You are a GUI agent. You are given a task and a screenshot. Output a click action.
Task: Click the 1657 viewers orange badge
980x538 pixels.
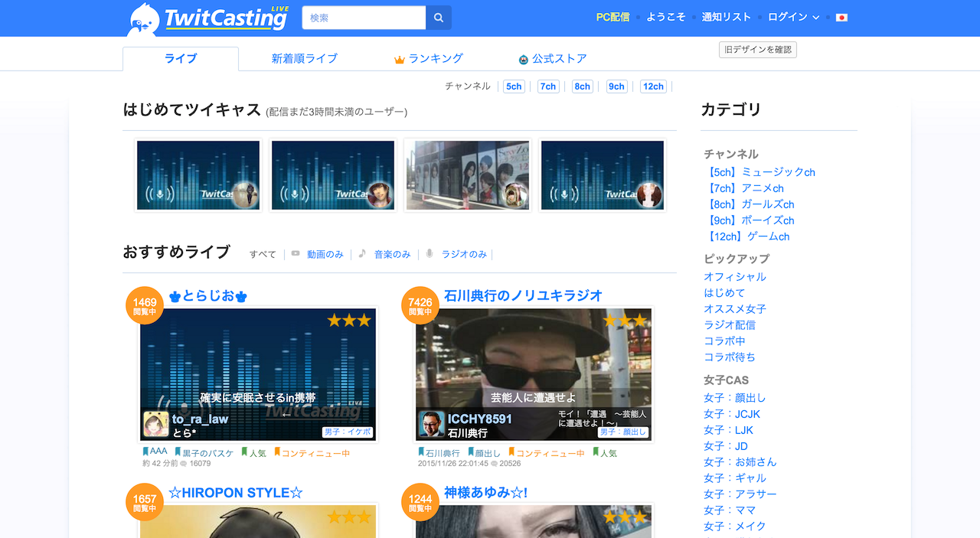point(145,503)
